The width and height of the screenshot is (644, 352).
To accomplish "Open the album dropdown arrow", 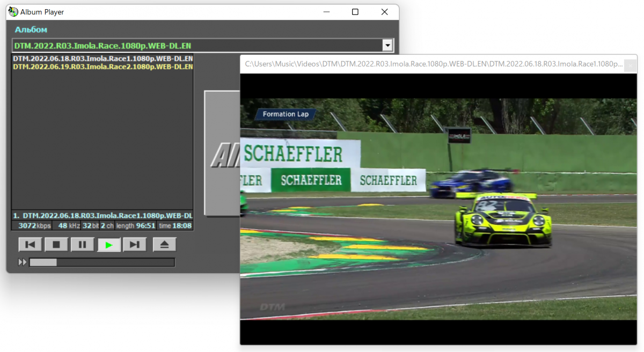I will pyautogui.click(x=388, y=46).
